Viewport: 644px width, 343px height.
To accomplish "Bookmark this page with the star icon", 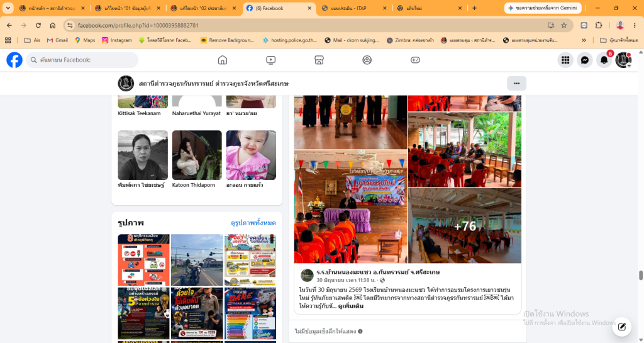I will (564, 25).
